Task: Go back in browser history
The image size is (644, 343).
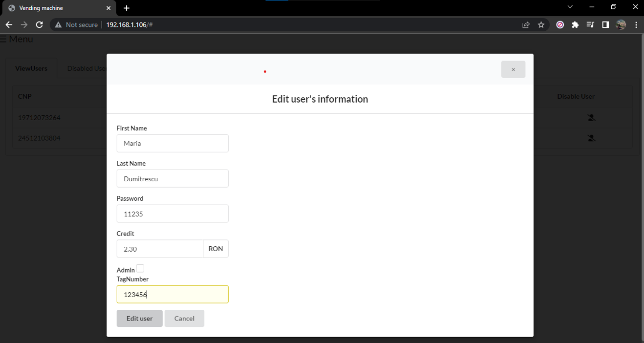Action: coord(9,24)
